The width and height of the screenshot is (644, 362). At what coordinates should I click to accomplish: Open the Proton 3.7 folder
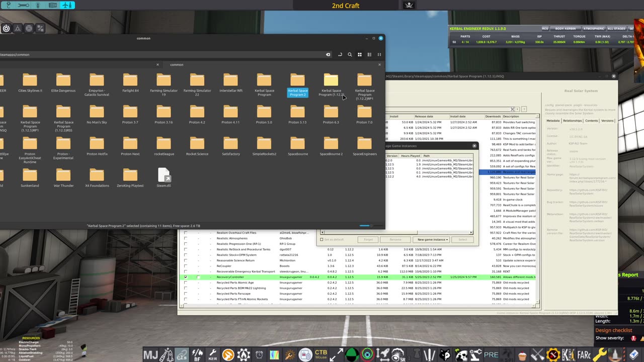130,115
